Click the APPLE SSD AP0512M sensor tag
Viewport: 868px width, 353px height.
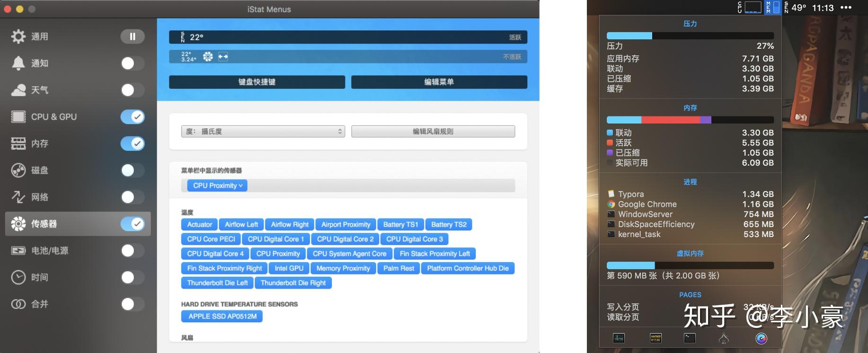click(222, 316)
